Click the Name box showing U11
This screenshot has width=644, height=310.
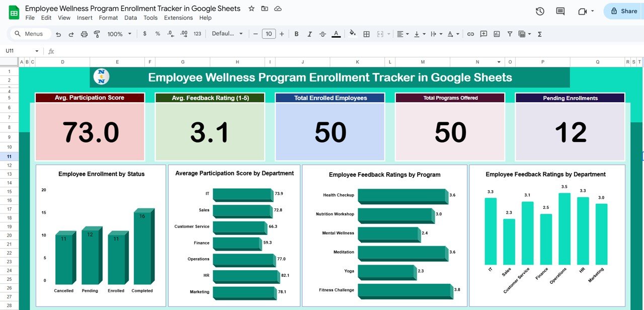coord(20,51)
